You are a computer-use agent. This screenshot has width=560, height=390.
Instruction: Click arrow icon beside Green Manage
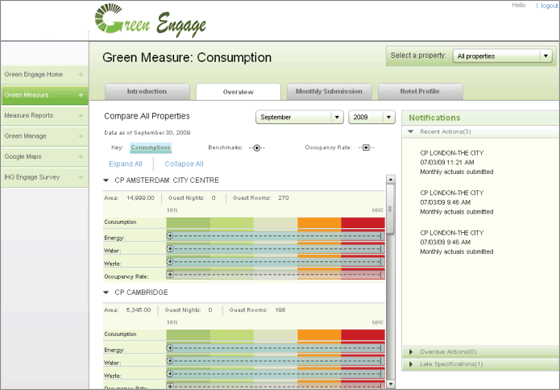click(x=80, y=136)
